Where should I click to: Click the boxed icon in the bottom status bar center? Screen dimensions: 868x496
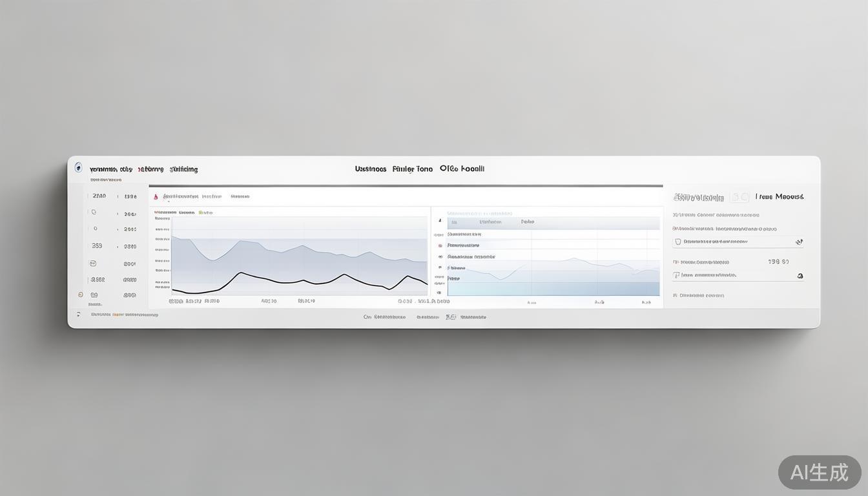(x=451, y=317)
